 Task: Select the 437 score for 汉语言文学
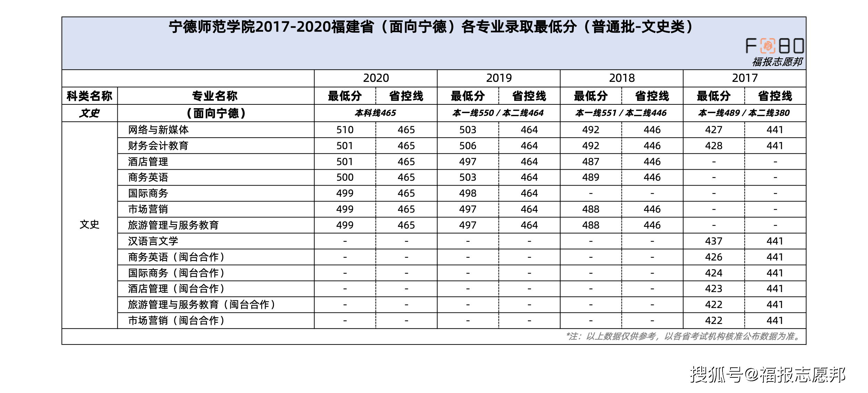click(713, 241)
